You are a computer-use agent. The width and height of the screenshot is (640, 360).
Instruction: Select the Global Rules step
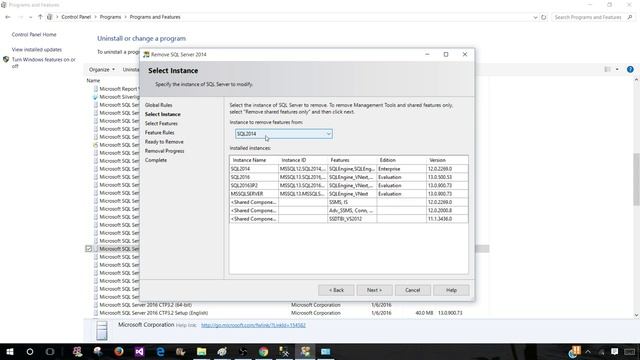click(158, 105)
